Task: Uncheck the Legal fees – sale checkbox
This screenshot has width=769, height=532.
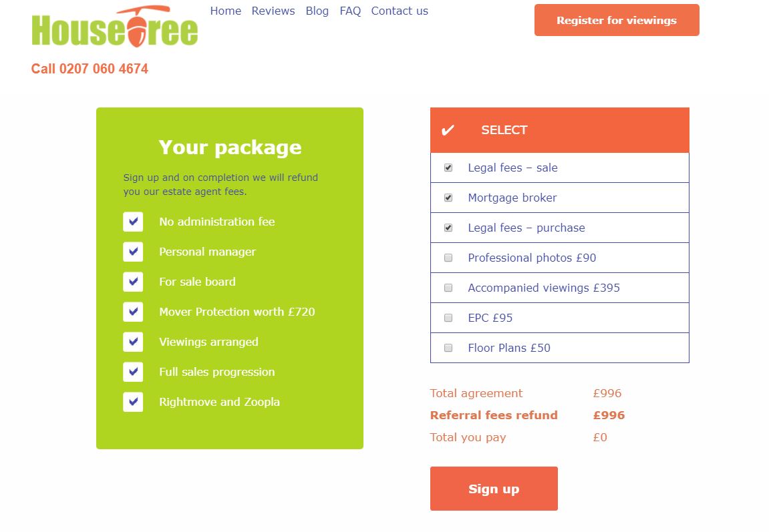Action: pyautogui.click(x=448, y=168)
